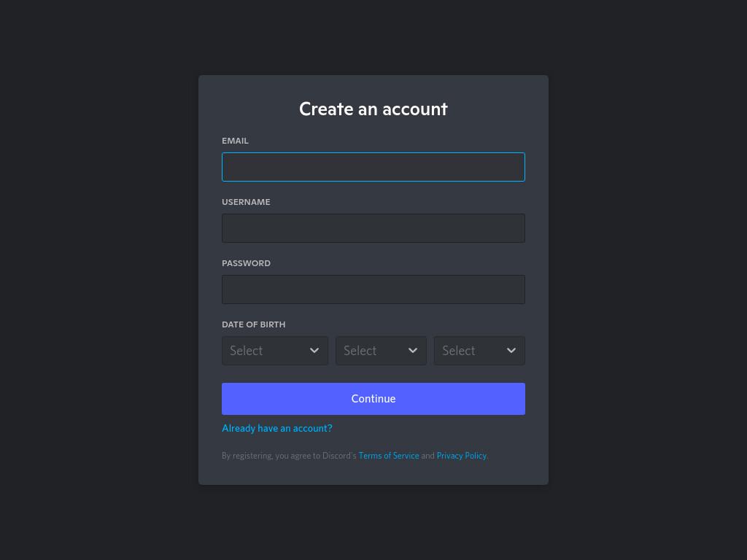Click the USERNAME field label

(246, 202)
